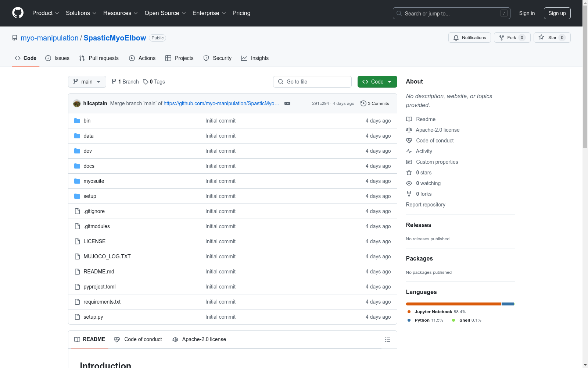Open the Actions tab
Screen dimensions: 588x368
(x=142, y=58)
